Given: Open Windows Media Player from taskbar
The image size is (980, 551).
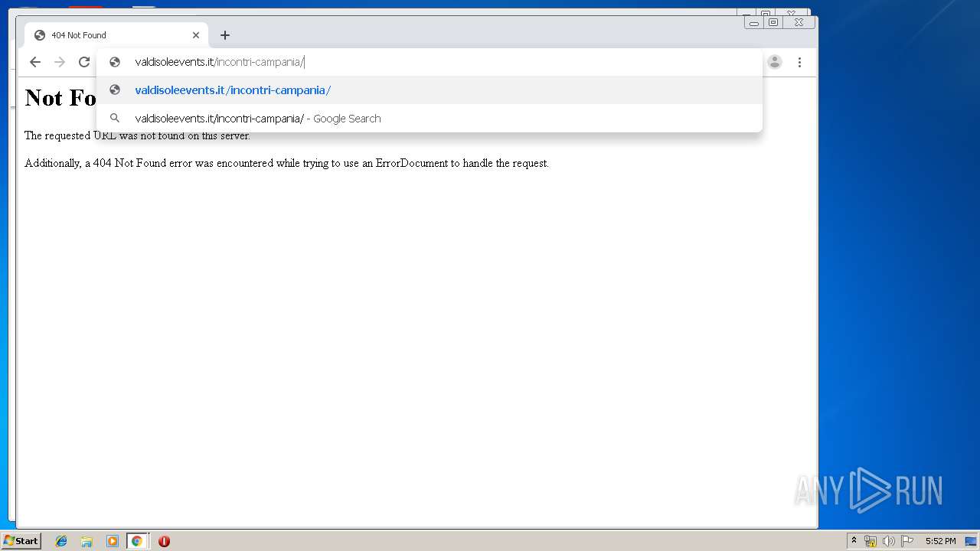Looking at the screenshot, I should (113, 541).
